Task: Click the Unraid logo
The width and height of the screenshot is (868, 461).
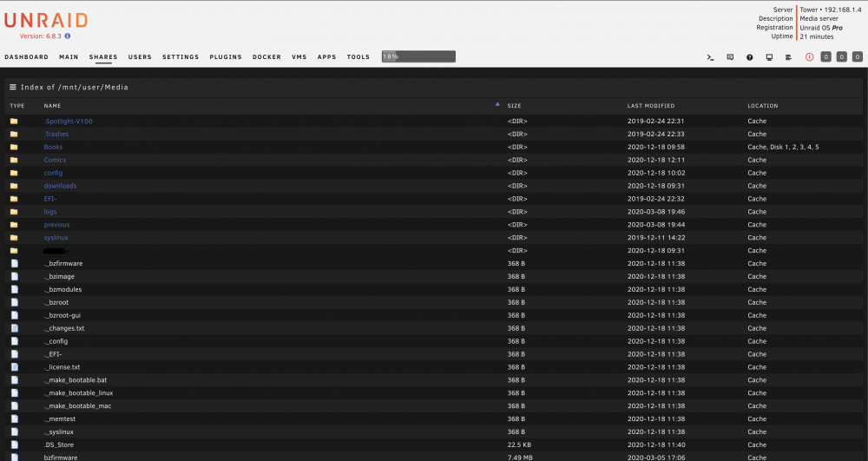Action: 46,21
